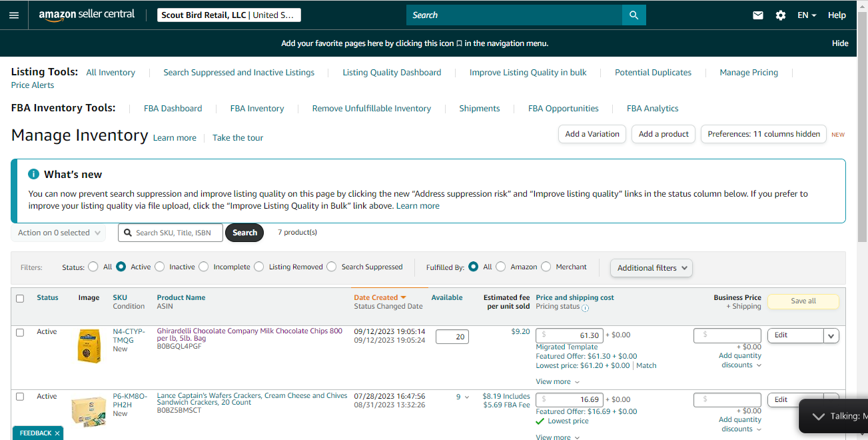Viewport: 868px width, 440px height.
Task: Select the Inactive status filter
Action: pos(160,267)
